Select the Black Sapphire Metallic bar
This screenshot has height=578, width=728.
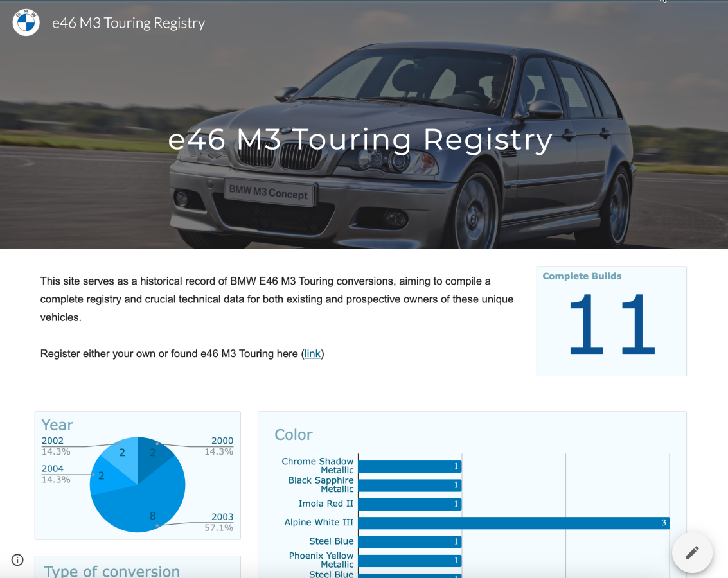coord(409,485)
